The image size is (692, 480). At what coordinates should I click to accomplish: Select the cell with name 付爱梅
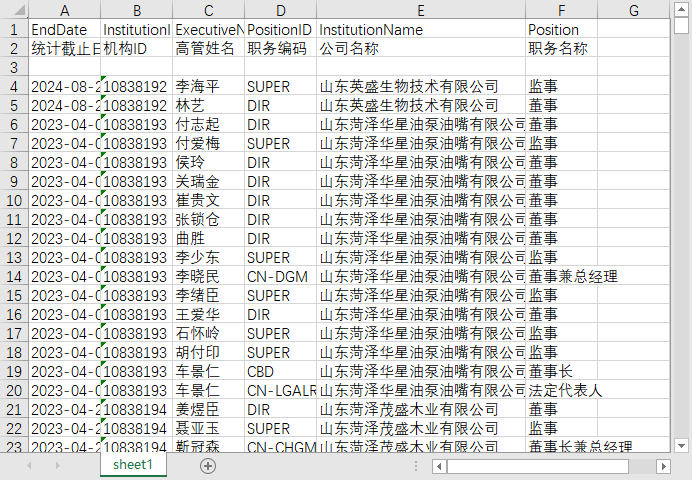coord(208,143)
